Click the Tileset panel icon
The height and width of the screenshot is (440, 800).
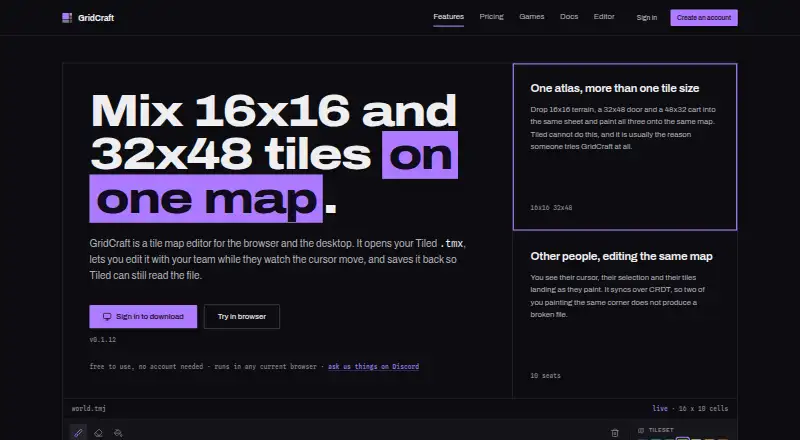point(641,430)
